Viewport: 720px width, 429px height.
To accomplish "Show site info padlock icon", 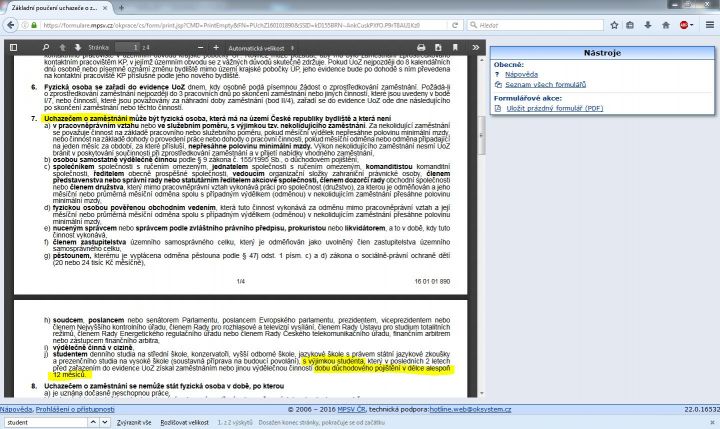I will click(34, 25).
